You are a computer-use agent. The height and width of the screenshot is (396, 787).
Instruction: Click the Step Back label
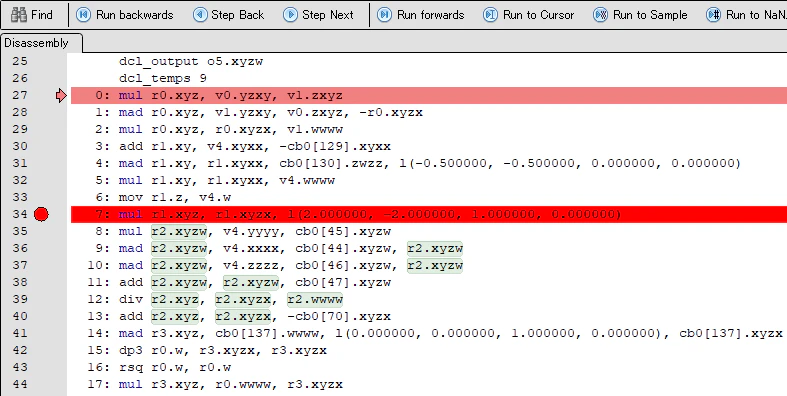237,15
